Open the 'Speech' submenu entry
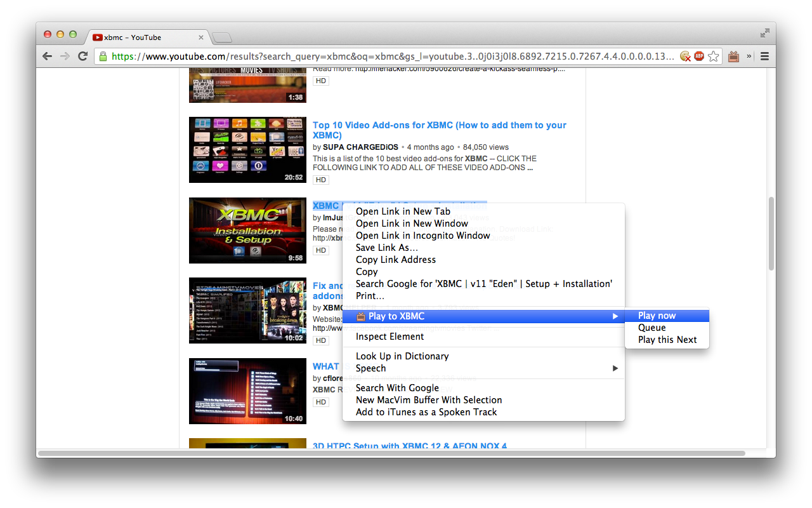 pos(483,368)
